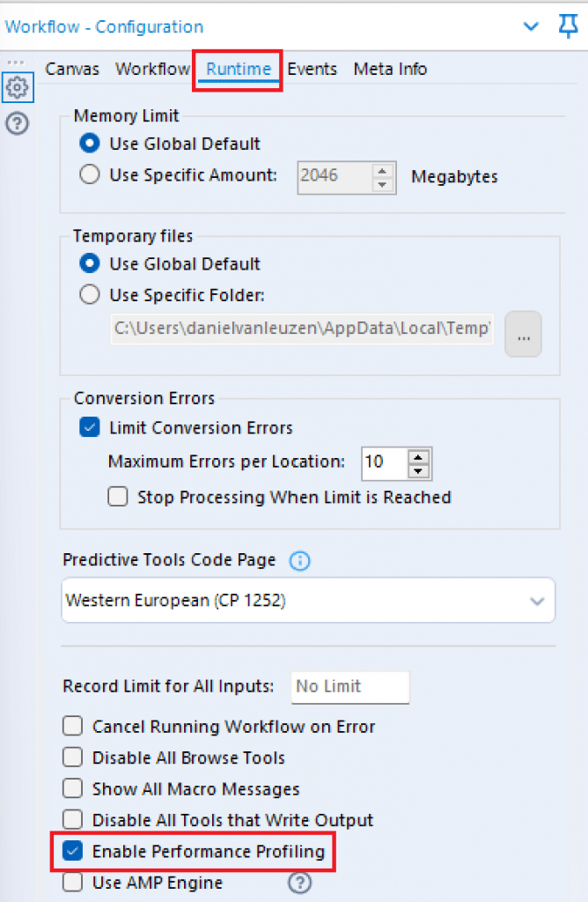Screen dimensions: 588x902
Task: Enable Stop Processing When Limit is Reached
Action: pos(118,497)
